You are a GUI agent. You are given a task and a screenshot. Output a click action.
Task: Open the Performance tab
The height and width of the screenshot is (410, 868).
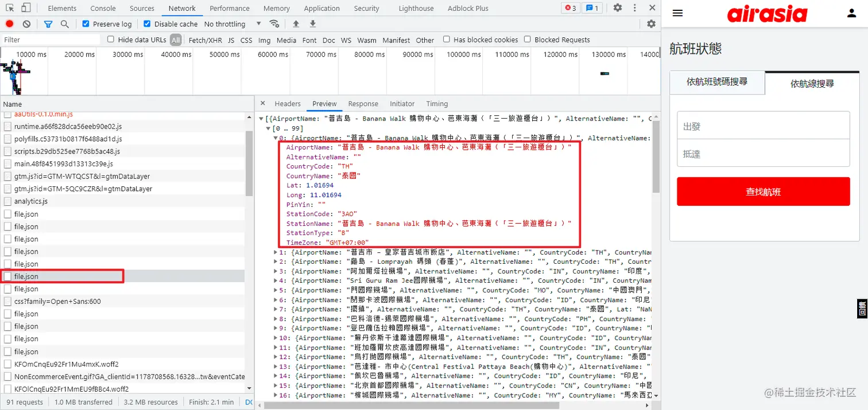click(x=230, y=8)
